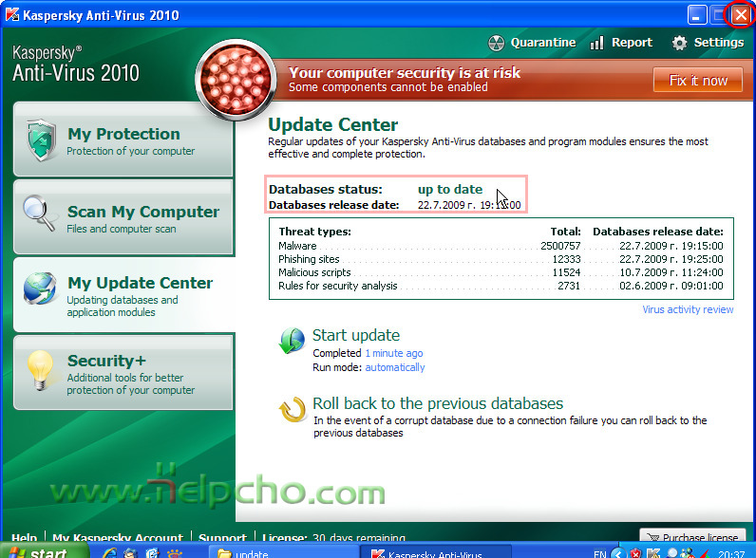Open the Settings text link

718,43
